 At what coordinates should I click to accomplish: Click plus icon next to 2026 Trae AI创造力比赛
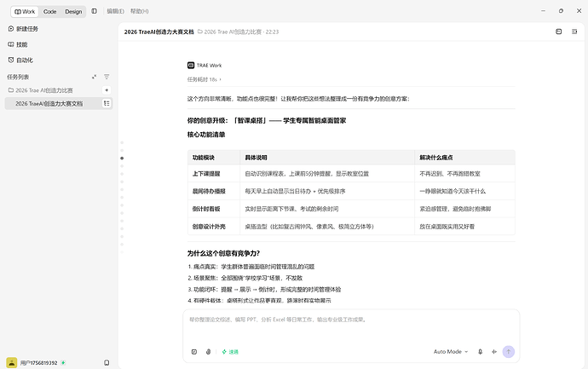[107, 90]
